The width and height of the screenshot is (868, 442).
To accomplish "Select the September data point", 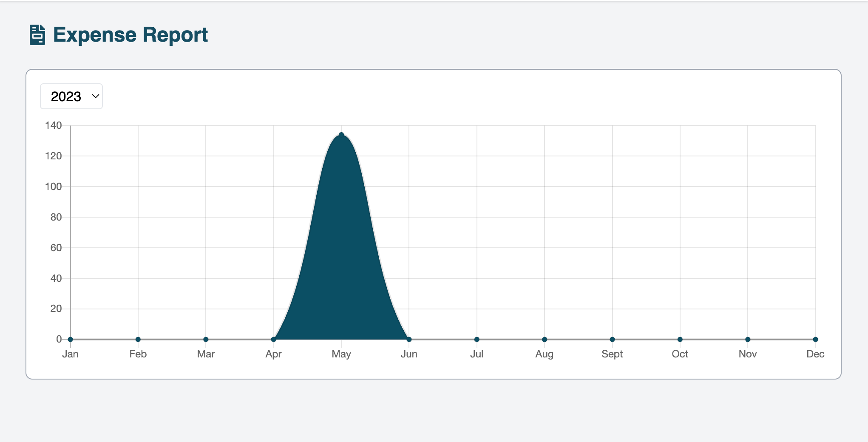I will point(612,339).
